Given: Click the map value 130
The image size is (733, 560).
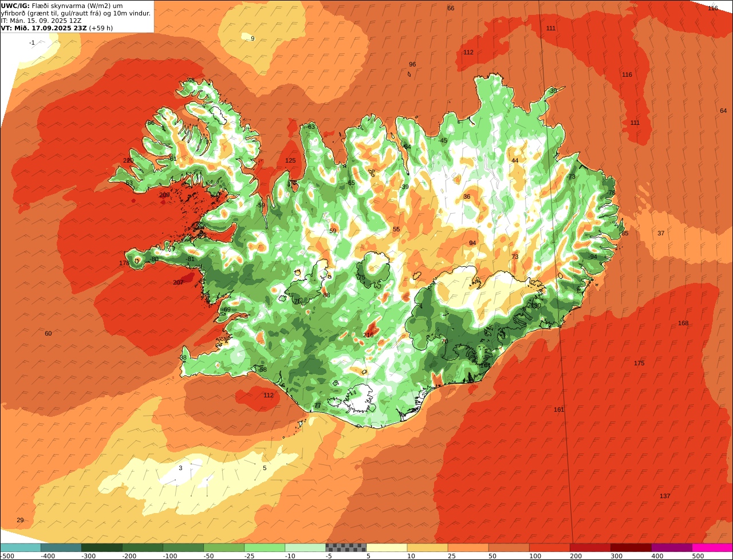Looking at the screenshot, I should tap(535, 306).
